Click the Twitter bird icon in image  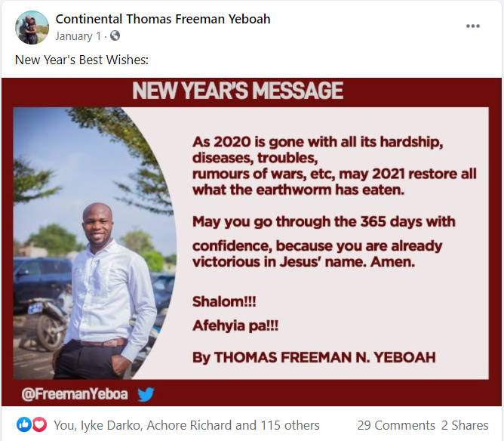(x=146, y=393)
